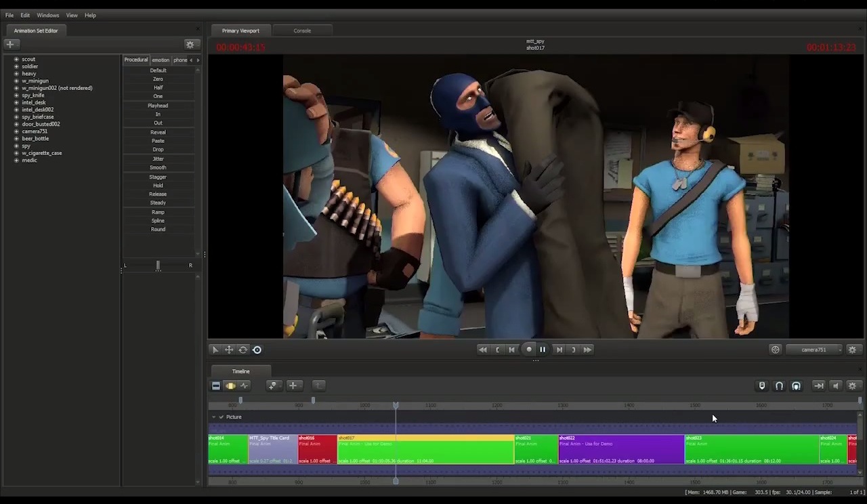Click the add-clip plus icon above timeline
Screen dimensions: 867x504
294,385
